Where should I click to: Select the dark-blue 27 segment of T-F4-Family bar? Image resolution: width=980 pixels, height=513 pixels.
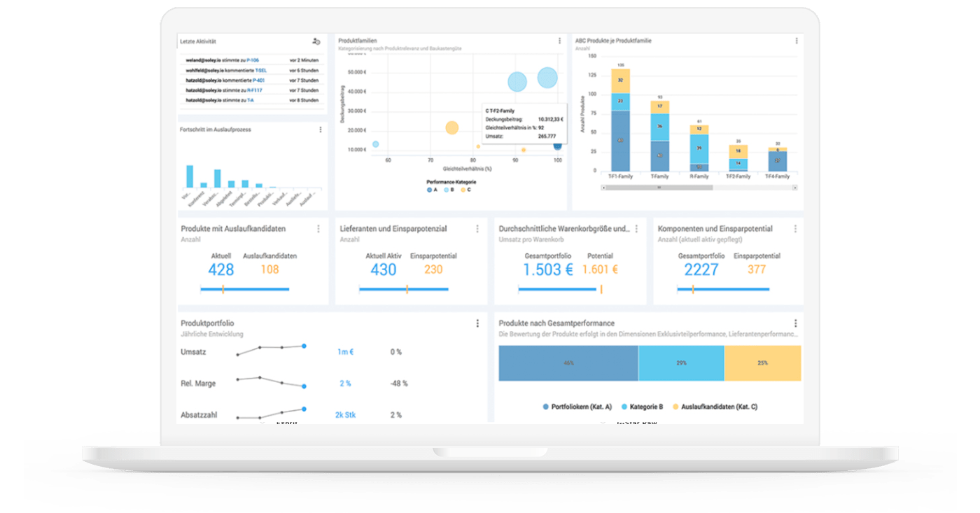pyautogui.click(x=778, y=162)
